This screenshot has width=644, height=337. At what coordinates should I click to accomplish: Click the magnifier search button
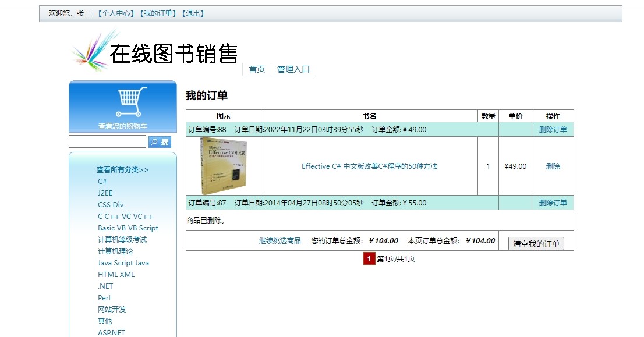tap(160, 141)
